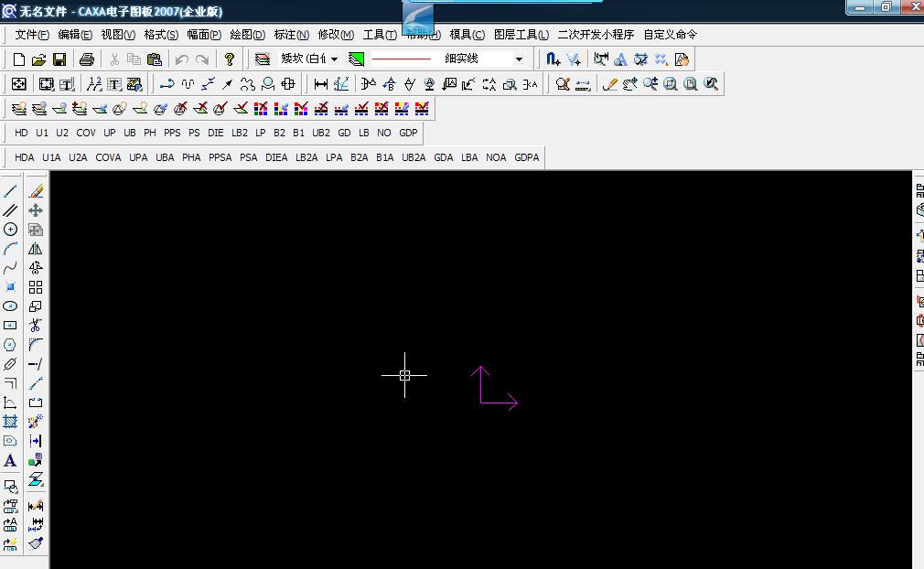Click the yellow question mark help icon
The image size is (924, 569).
click(x=230, y=59)
